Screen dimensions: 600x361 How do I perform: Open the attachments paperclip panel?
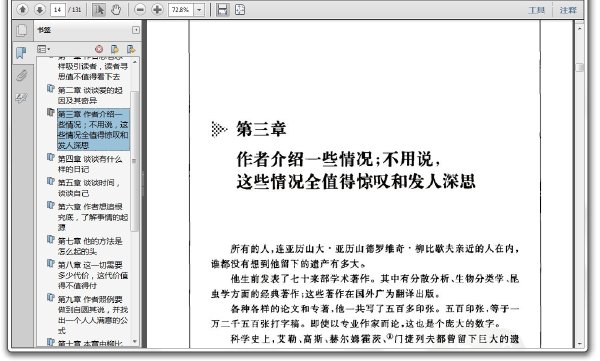coord(21,75)
